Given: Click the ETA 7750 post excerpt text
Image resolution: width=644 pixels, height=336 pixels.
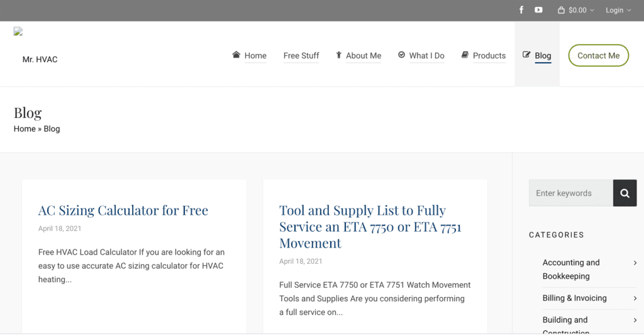Looking at the screenshot, I should point(375,299).
